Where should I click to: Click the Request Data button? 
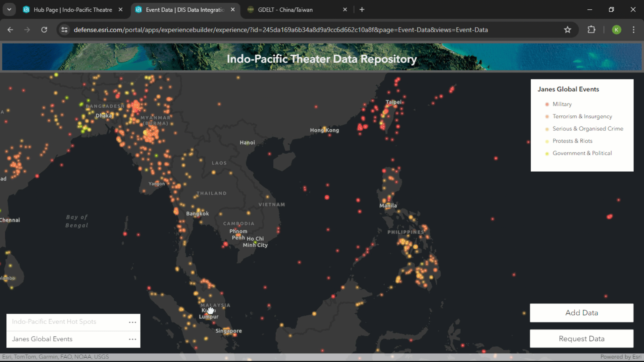tap(582, 339)
